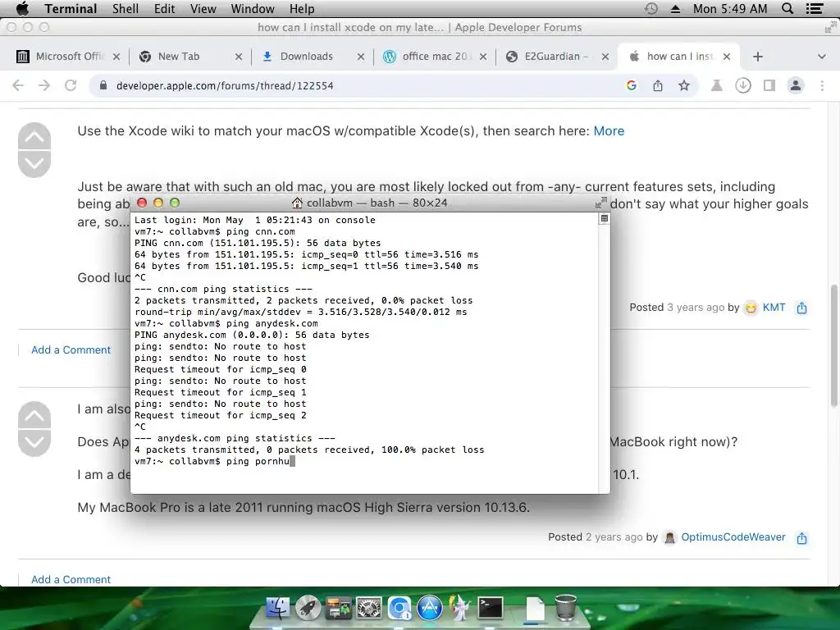
Task: Open the View menu
Action: tap(203, 8)
